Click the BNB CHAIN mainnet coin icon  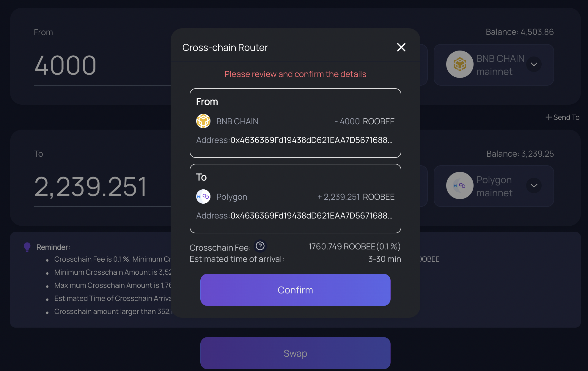(x=460, y=65)
